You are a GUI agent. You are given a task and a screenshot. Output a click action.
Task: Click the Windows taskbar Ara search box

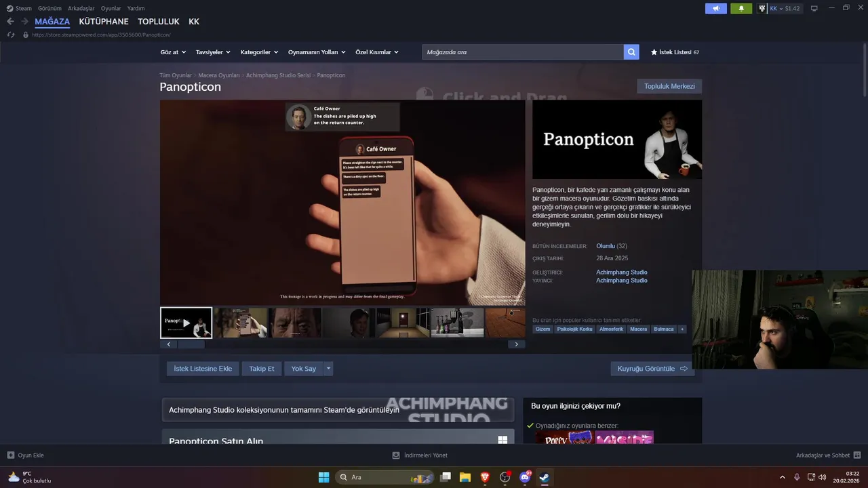click(x=384, y=477)
